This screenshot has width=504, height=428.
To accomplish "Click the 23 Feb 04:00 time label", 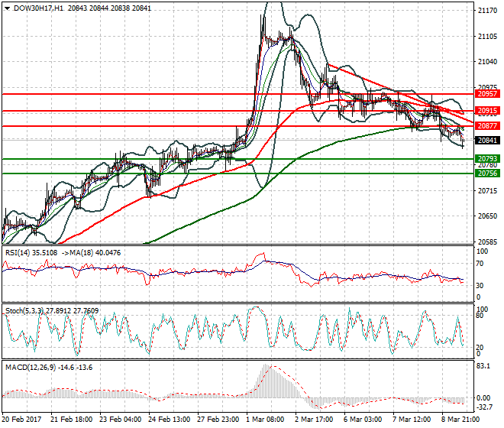I will point(120,420).
